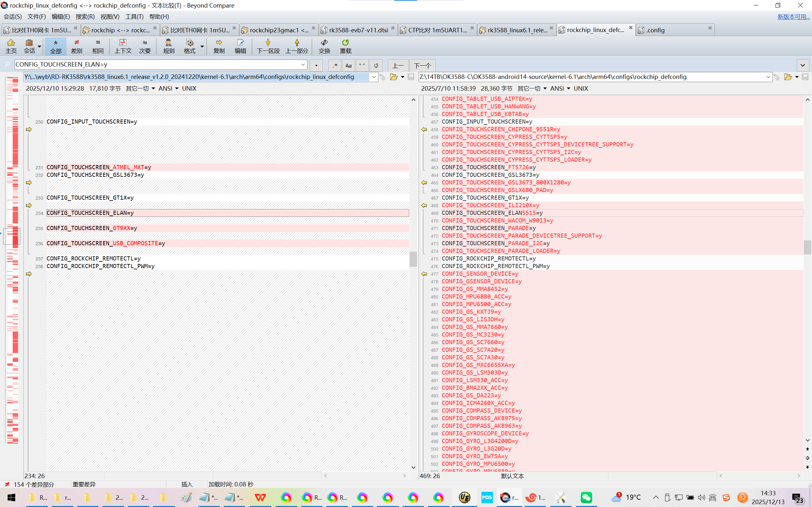Screen dimensions: 812x507
Task: Click the Find Next (下一个) button
Action: pyautogui.click(x=422, y=65)
